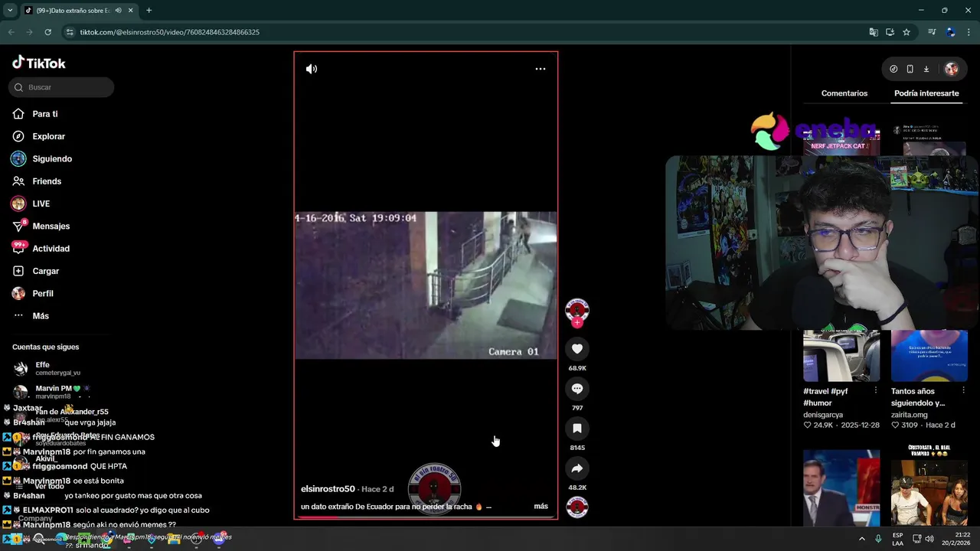Click the TikTok logo in the sidebar
980x551 pixels.
(39, 63)
